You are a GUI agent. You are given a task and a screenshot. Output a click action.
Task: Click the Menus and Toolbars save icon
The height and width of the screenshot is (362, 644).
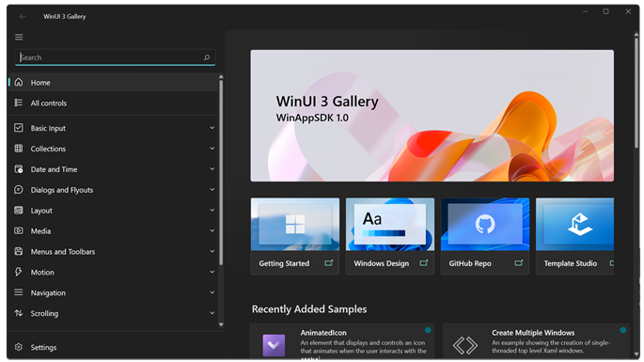tap(19, 251)
